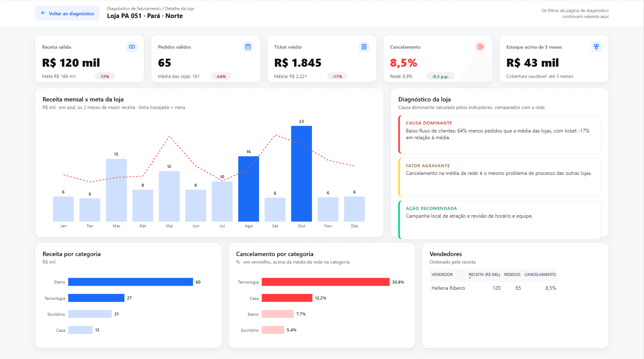Click the Eletro bar in Receita por categoria
Screen dimensions: 644x359
pyautogui.click(x=131, y=282)
